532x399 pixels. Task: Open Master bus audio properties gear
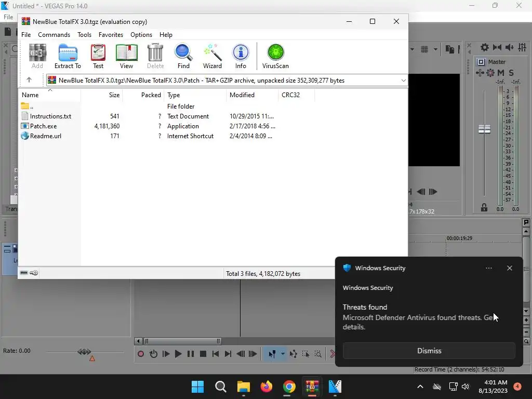485,47
